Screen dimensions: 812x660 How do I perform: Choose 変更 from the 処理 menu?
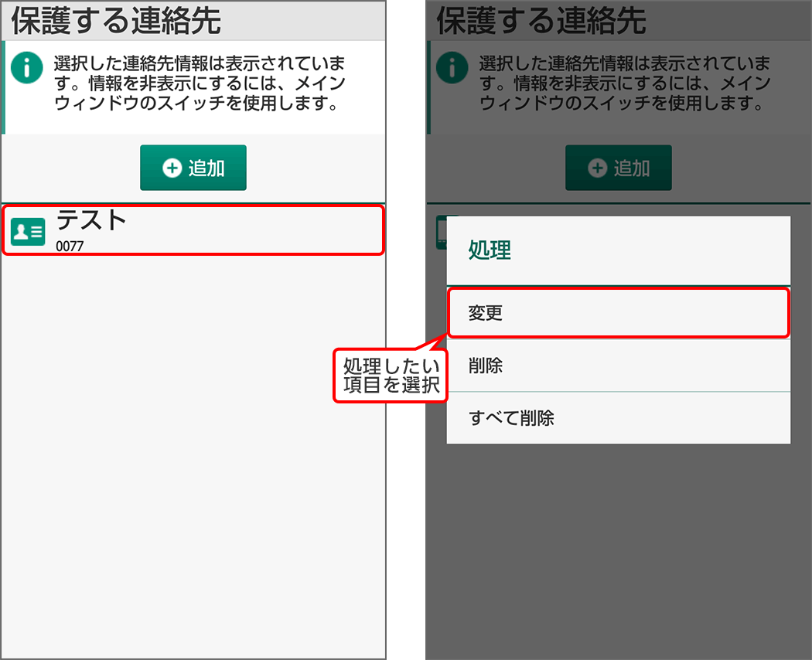(x=618, y=312)
